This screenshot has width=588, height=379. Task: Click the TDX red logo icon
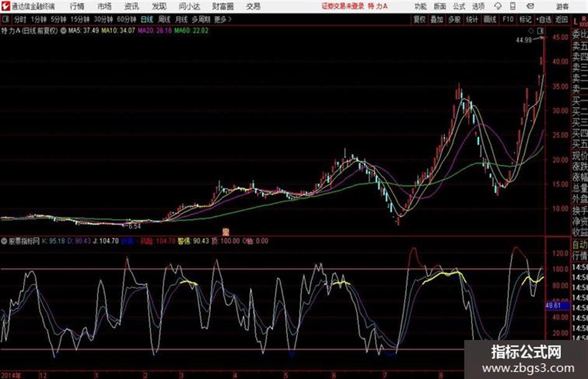point(5,6)
